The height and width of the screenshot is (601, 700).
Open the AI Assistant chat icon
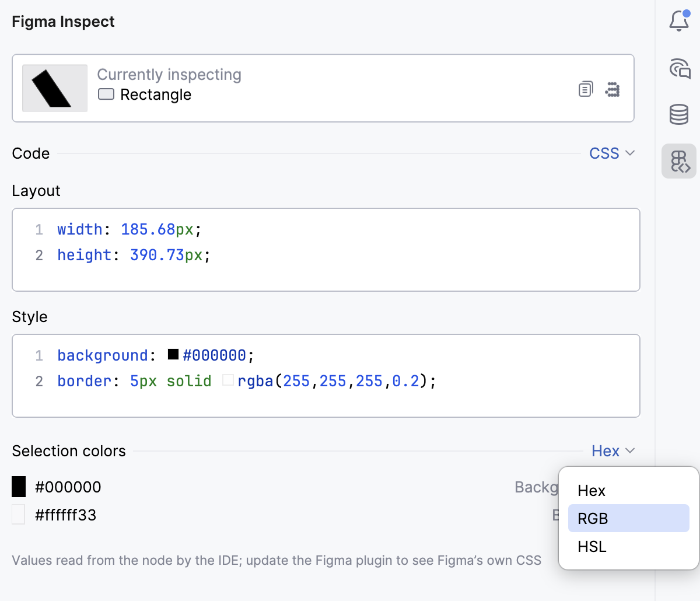(x=680, y=68)
